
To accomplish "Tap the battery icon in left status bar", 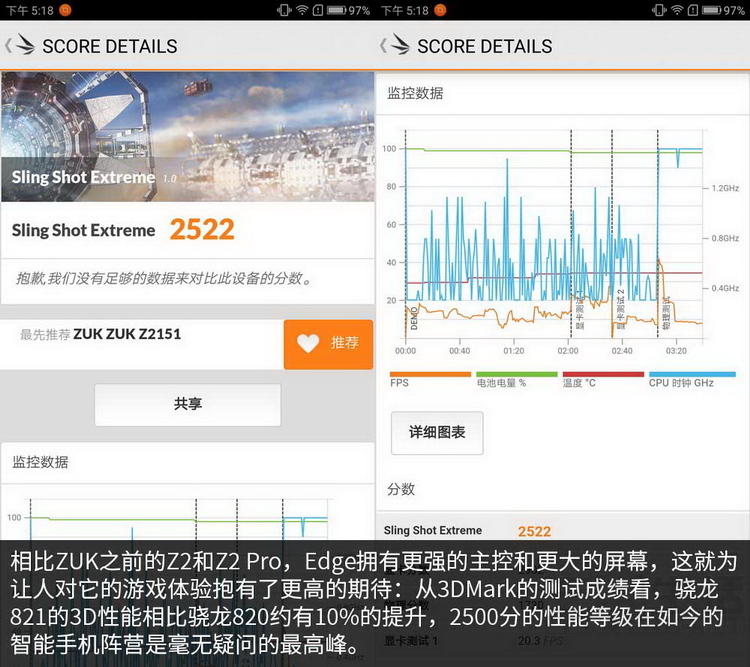I will (x=337, y=10).
